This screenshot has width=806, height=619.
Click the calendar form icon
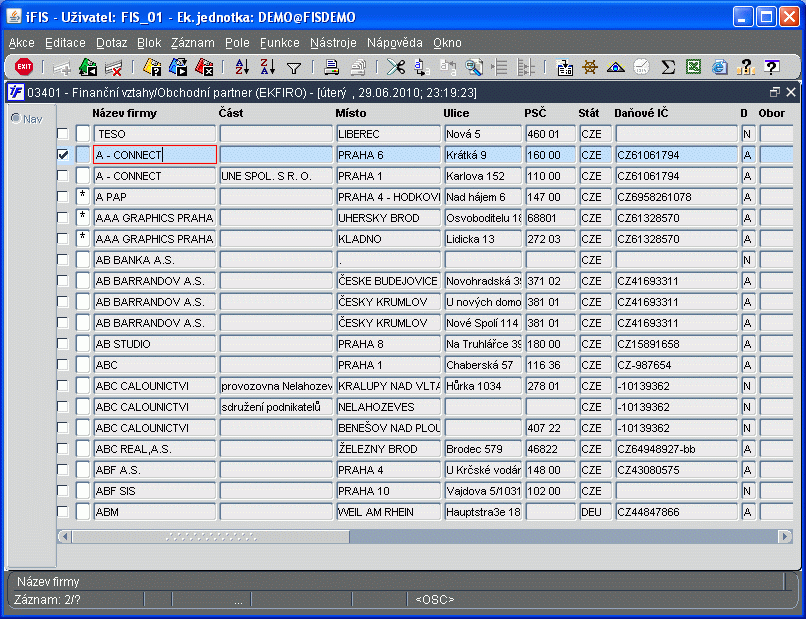(x=565, y=67)
